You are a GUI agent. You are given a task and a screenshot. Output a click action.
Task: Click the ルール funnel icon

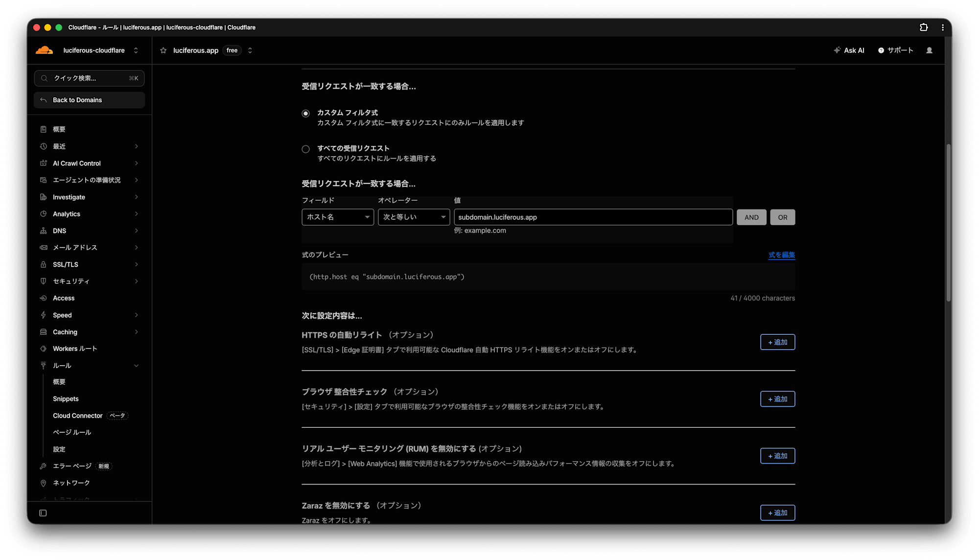coord(44,366)
